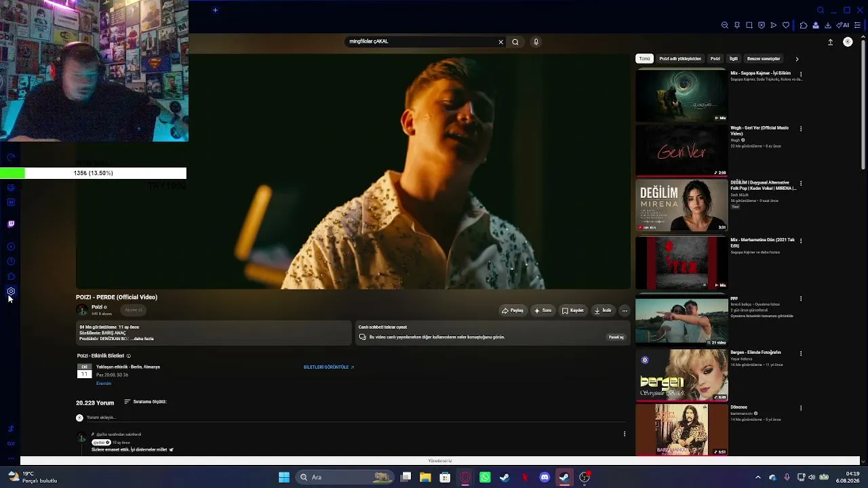Open the browser extensions puzzle icon

[804, 25]
